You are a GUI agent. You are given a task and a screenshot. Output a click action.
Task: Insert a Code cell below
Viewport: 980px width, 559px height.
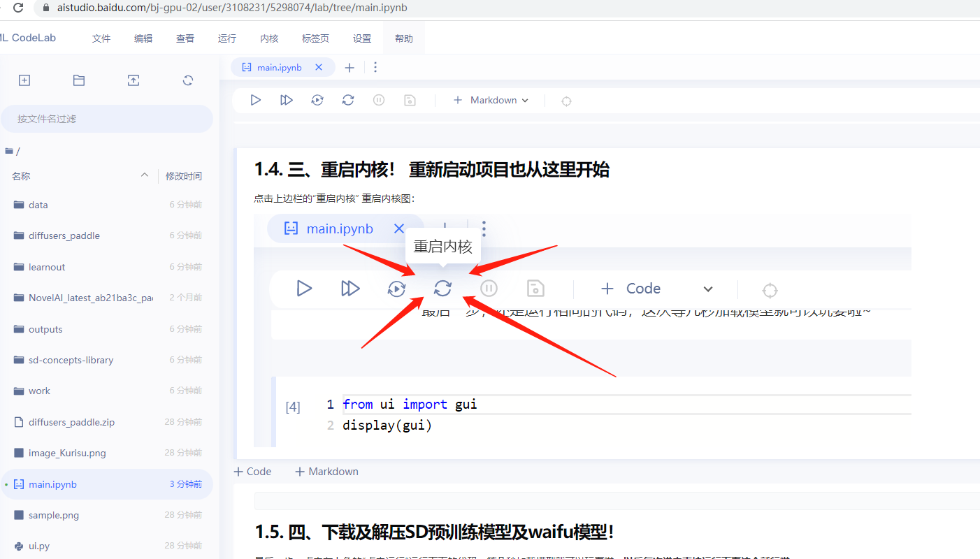252,472
